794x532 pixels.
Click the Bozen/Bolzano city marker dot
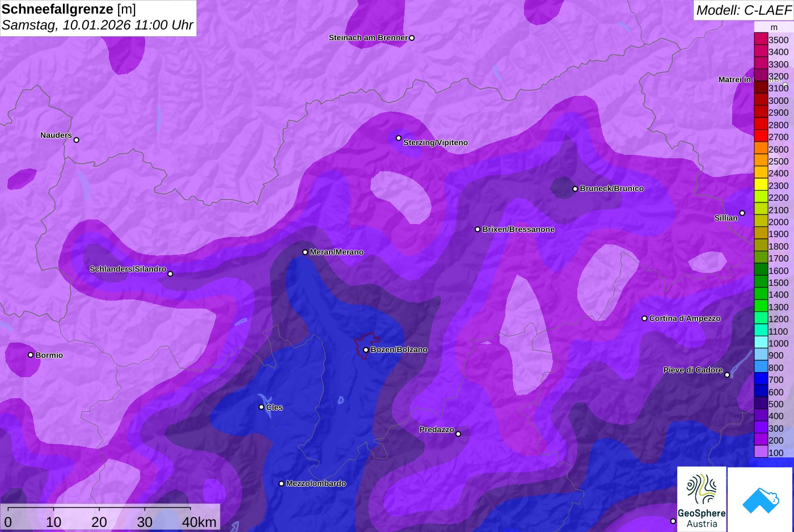[366, 350]
